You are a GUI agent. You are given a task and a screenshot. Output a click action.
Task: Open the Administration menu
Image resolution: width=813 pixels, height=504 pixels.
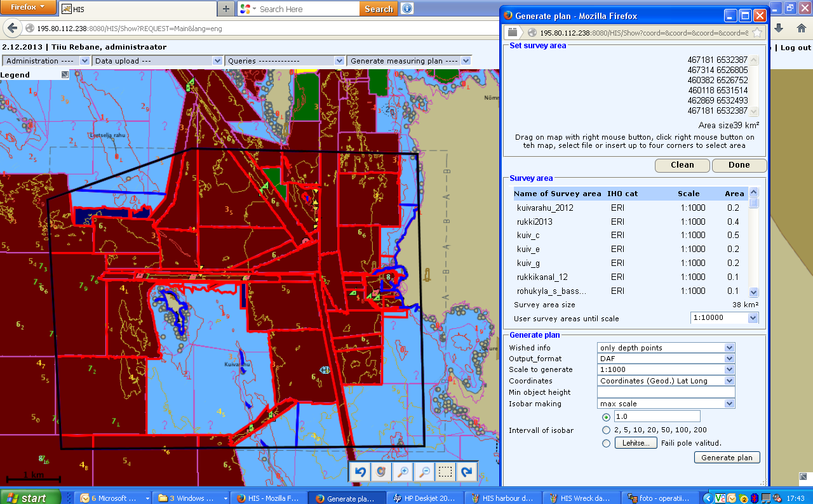point(46,61)
